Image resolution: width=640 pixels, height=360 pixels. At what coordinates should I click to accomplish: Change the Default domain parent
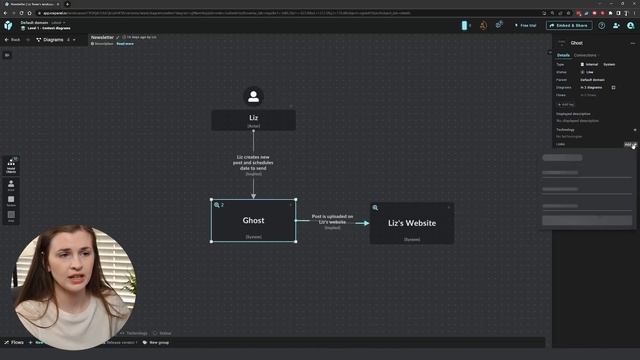pos(592,80)
